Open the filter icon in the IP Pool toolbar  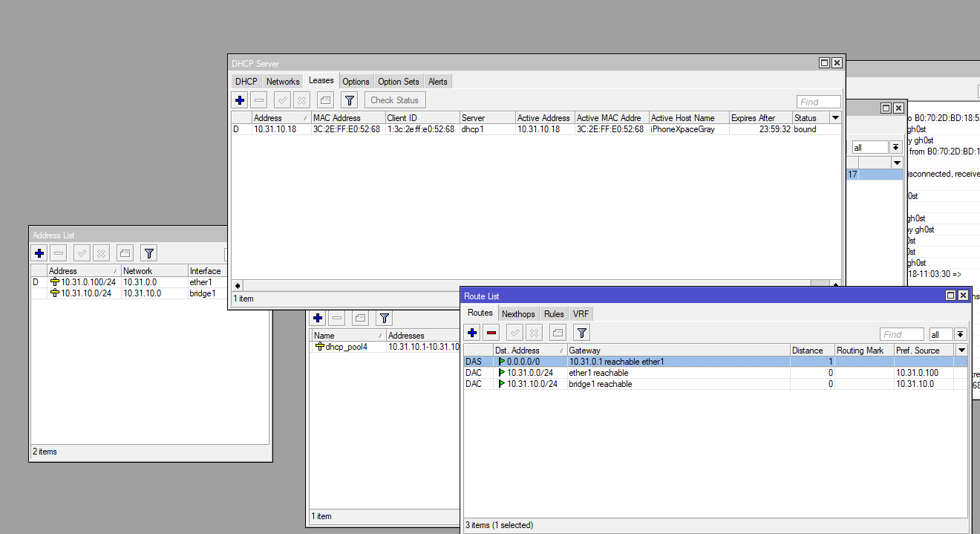384,318
